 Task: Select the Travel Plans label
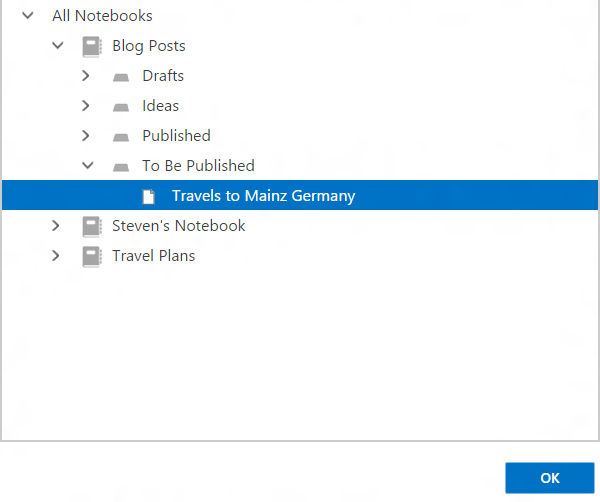tap(153, 256)
